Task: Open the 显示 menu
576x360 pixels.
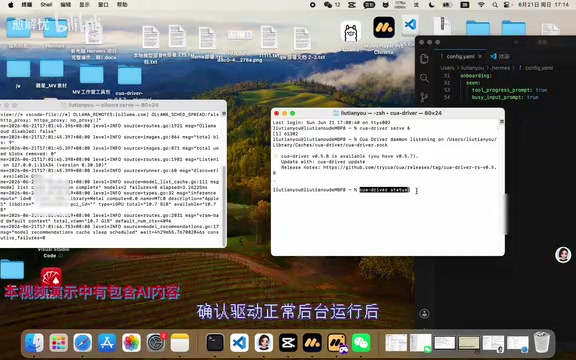Action: (x=84, y=4)
